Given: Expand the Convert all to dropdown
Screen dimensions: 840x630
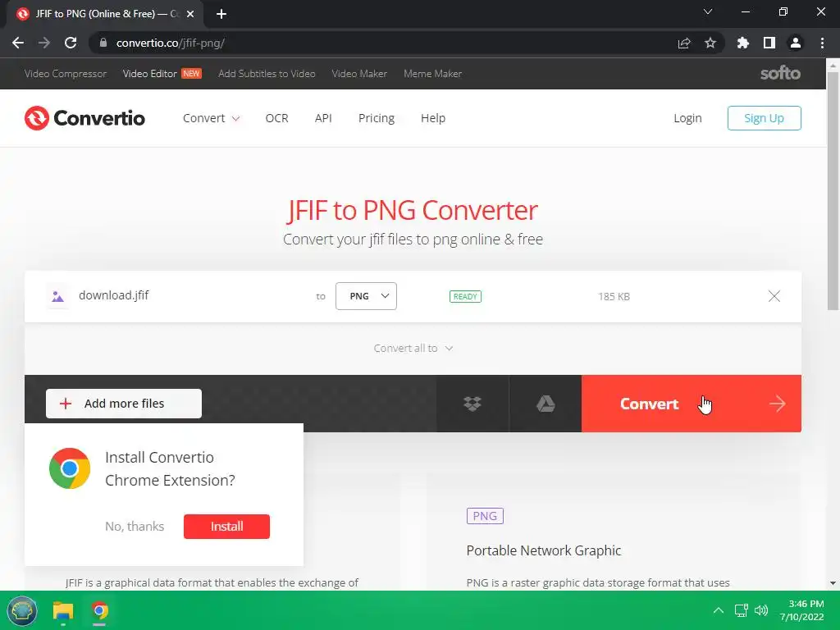Looking at the screenshot, I should click(x=413, y=348).
